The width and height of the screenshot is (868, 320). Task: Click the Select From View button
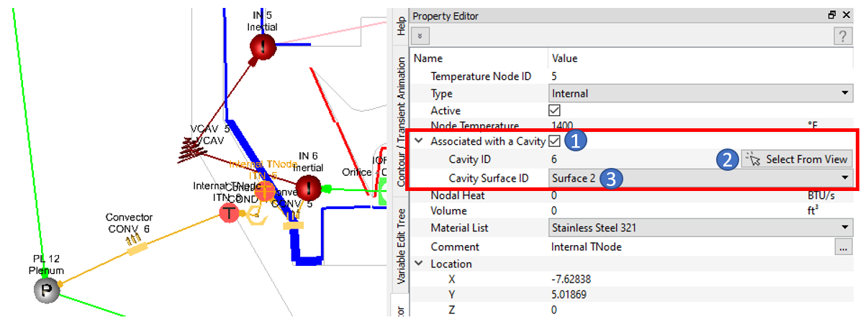click(797, 159)
